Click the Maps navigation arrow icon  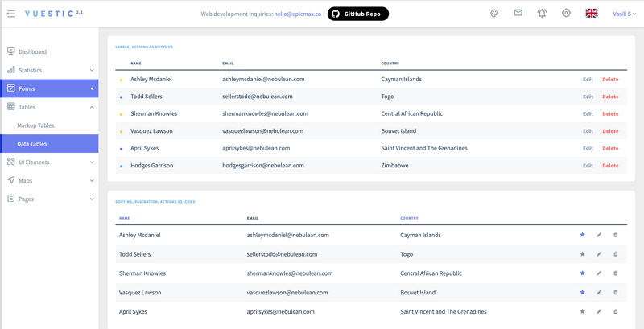tap(11, 180)
